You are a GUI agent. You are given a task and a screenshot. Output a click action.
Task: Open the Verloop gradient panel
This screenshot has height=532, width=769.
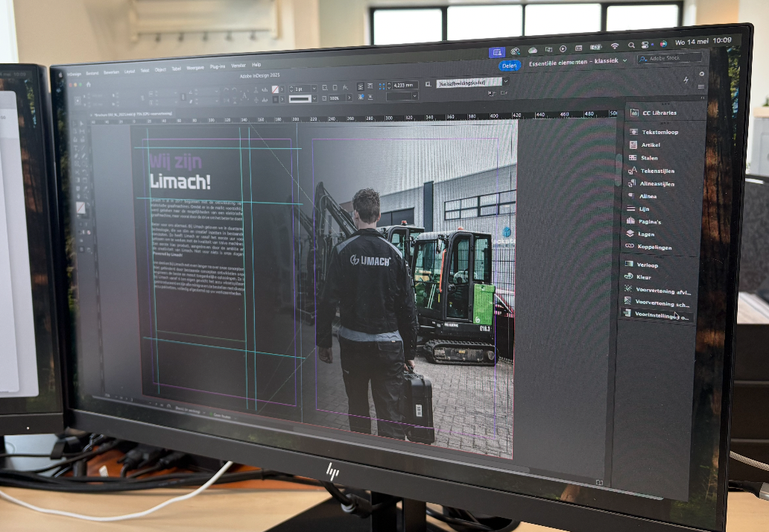[642, 265]
